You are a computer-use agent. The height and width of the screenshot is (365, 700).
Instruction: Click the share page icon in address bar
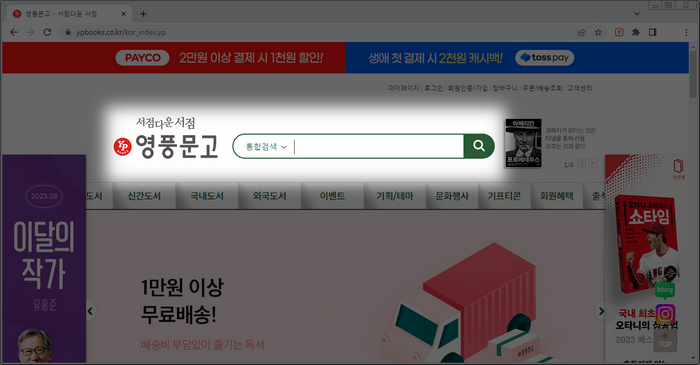tap(581, 32)
